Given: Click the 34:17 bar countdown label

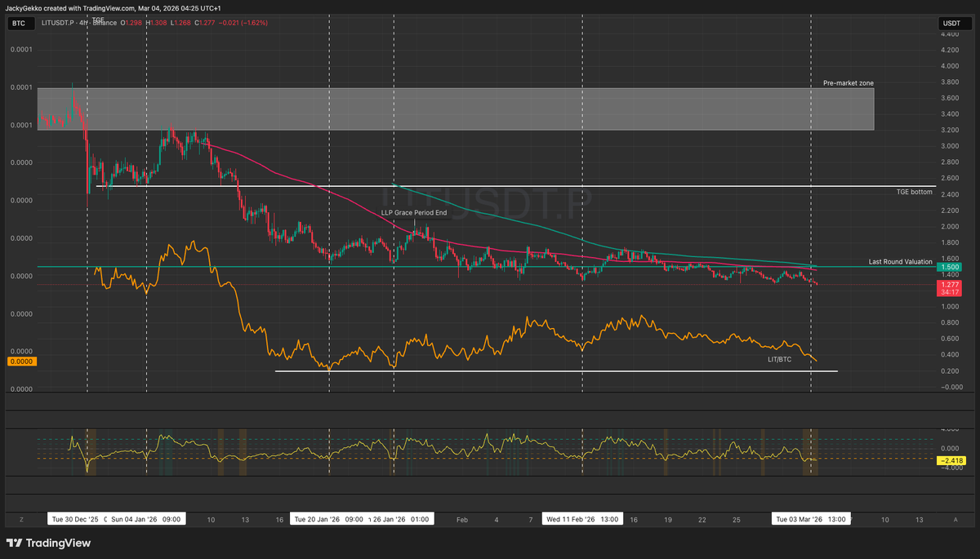Looking at the screenshot, I should click(x=951, y=291).
